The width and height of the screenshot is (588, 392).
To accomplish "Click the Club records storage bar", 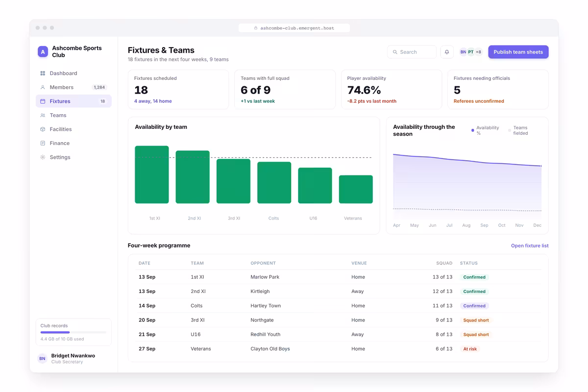I will (73, 332).
